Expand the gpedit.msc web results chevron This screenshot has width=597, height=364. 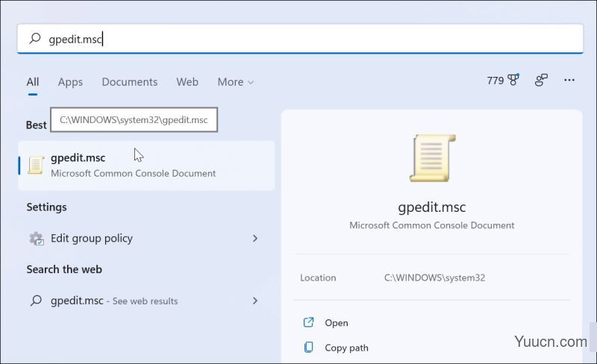[255, 301]
